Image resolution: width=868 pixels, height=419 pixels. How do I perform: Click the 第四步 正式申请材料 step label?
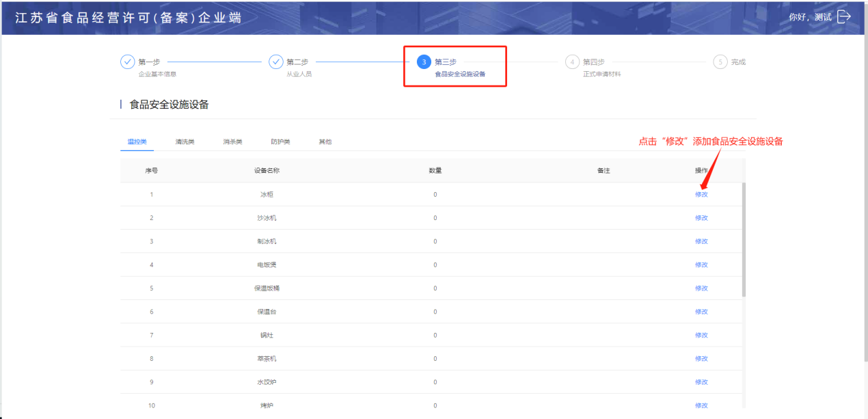coord(601,67)
